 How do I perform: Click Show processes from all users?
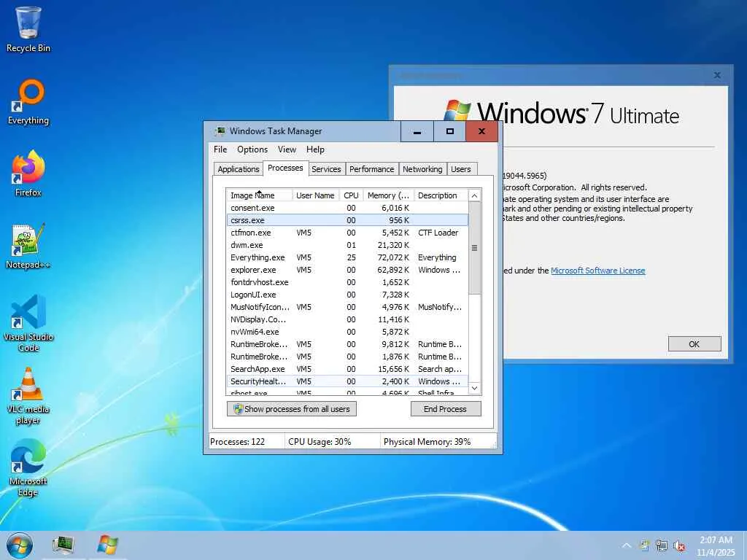tap(292, 409)
